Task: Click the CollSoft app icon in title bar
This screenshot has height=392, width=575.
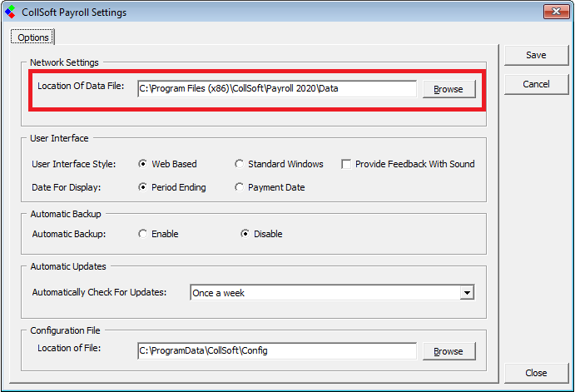Action: [10, 12]
